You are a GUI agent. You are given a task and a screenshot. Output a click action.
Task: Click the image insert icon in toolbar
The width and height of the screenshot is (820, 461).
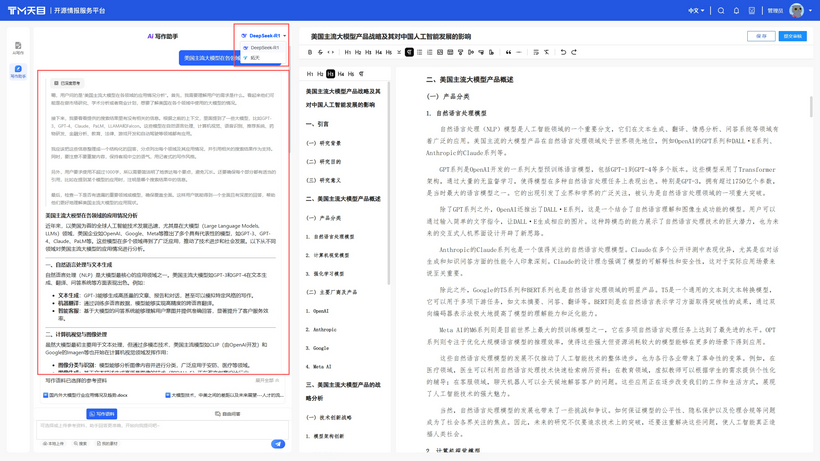[440, 52]
